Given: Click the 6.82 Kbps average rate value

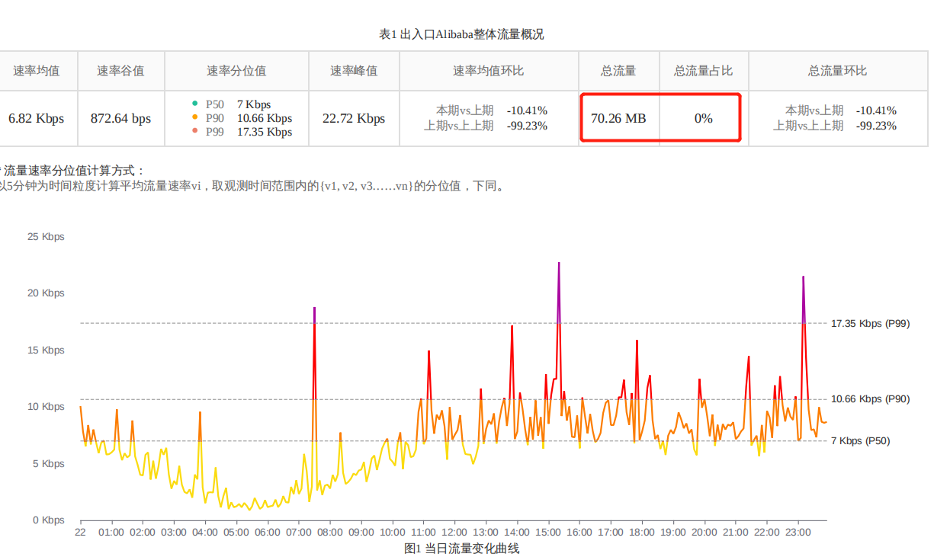Looking at the screenshot, I should click(37, 118).
